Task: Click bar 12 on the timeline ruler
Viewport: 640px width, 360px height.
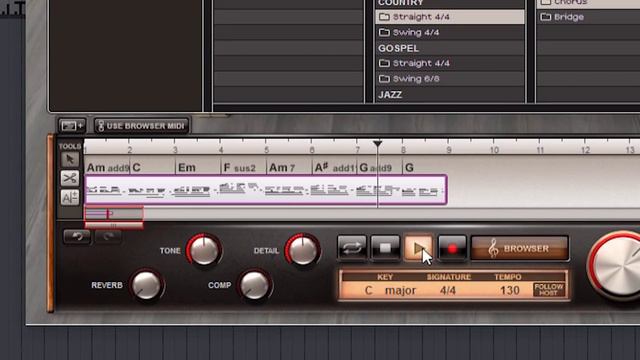Action: point(585,150)
